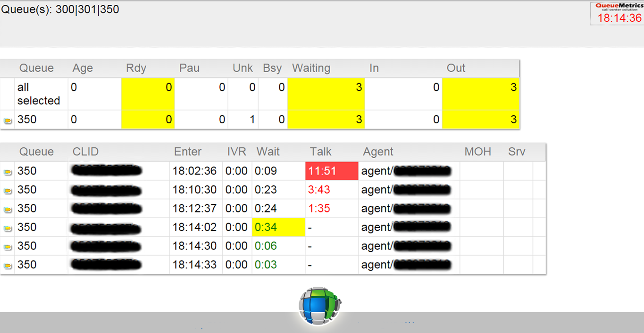This screenshot has width=644, height=333.
Task: Click the row icon for the call entered at 18:10:30
Action: point(7,191)
